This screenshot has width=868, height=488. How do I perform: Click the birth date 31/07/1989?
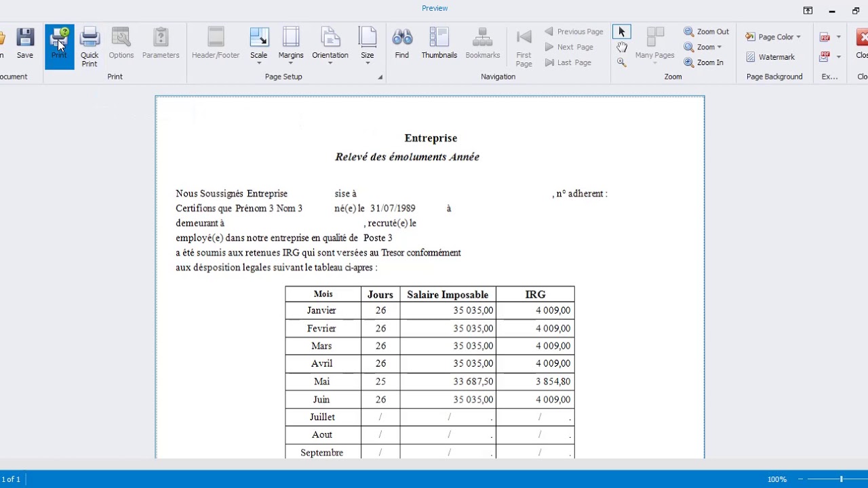(x=393, y=208)
